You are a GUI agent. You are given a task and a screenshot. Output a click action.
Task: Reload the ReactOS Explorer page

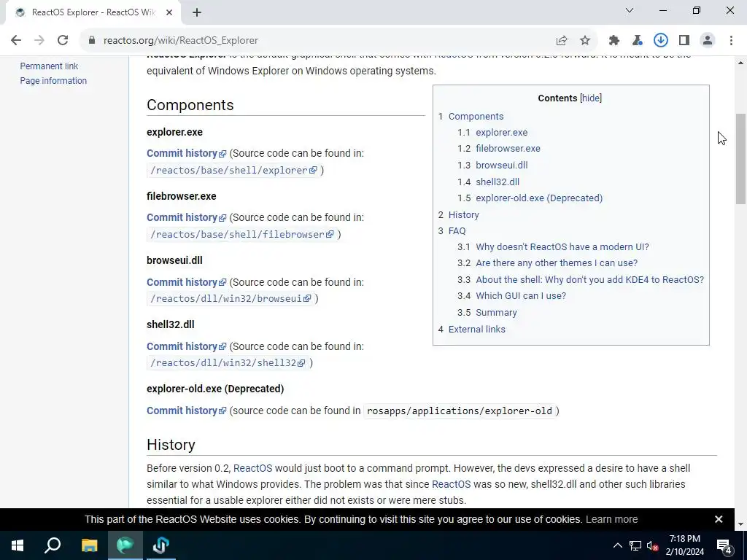coord(63,41)
